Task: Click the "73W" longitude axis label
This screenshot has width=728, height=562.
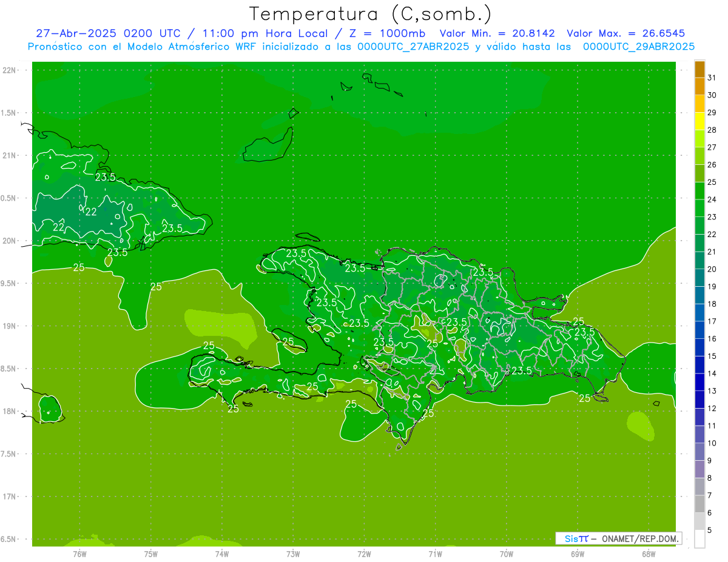Action: pos(293,554)
